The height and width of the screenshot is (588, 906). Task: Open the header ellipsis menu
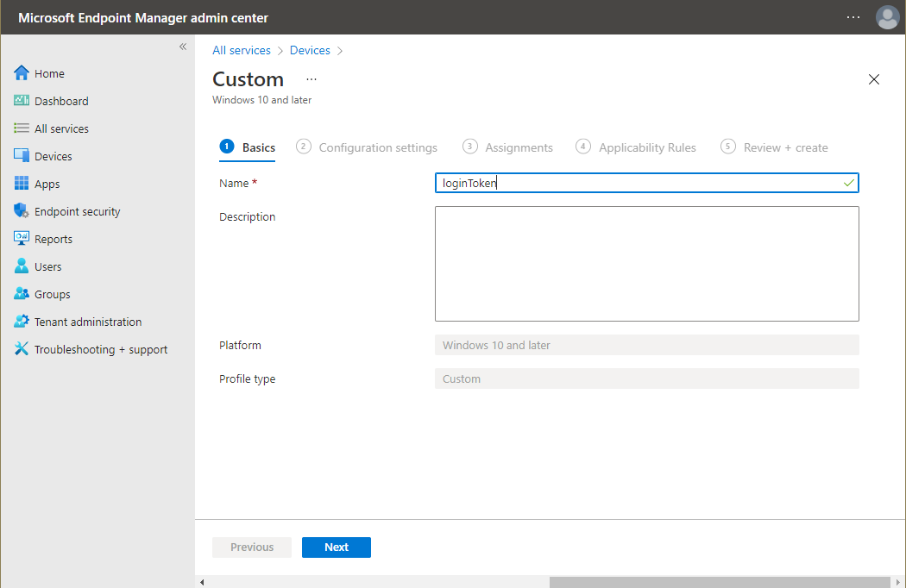click(853, 17)
